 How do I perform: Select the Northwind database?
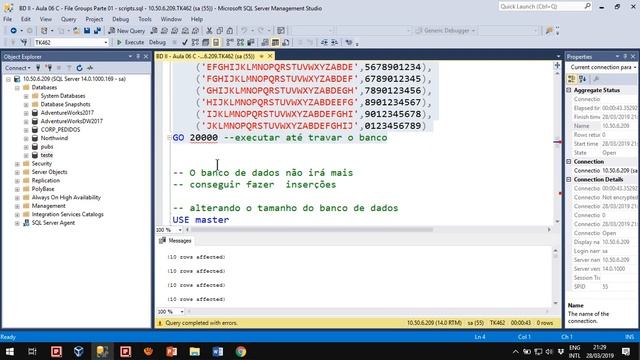pos(54,138)
